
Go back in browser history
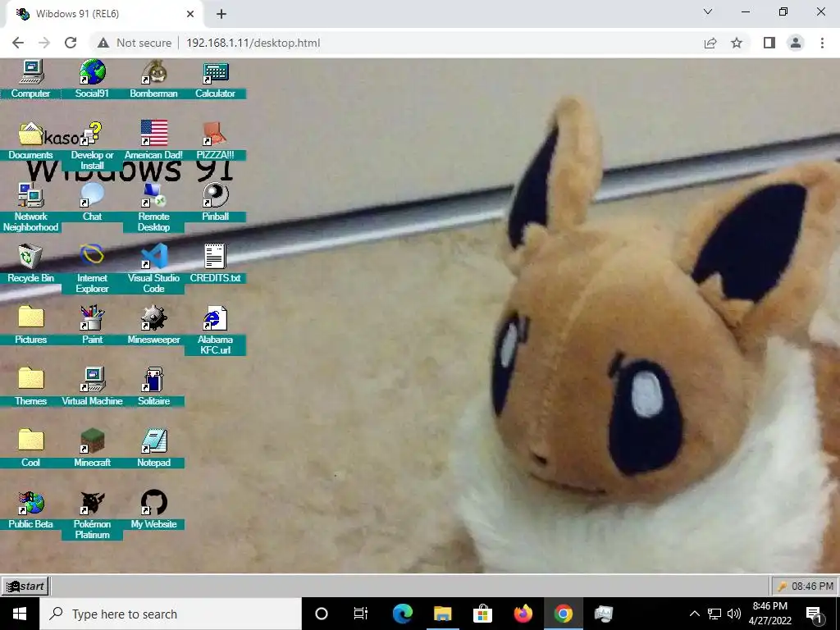(x=18, y=43)
